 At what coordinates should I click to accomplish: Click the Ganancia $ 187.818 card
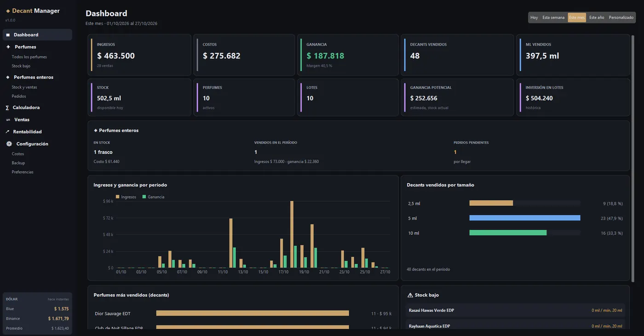[348, 55]
